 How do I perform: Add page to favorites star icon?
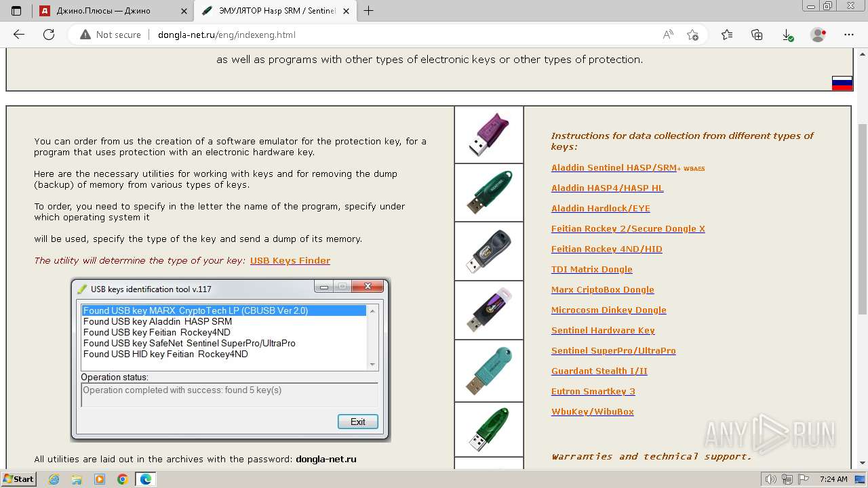(x=692, y=35)
